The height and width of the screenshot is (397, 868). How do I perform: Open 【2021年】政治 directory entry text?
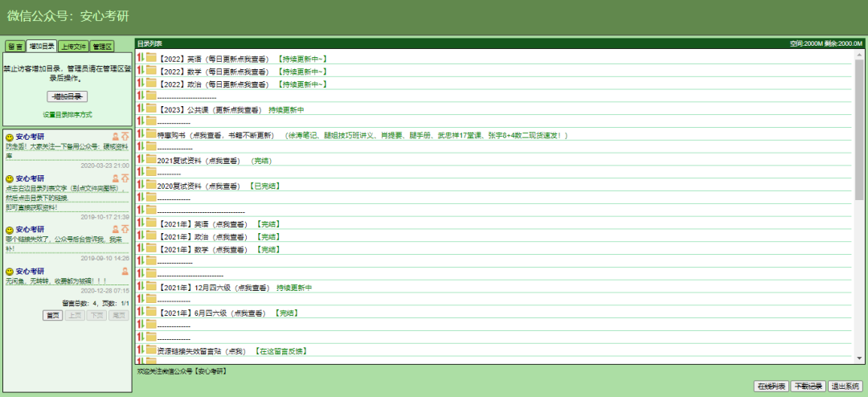(202, 237)
